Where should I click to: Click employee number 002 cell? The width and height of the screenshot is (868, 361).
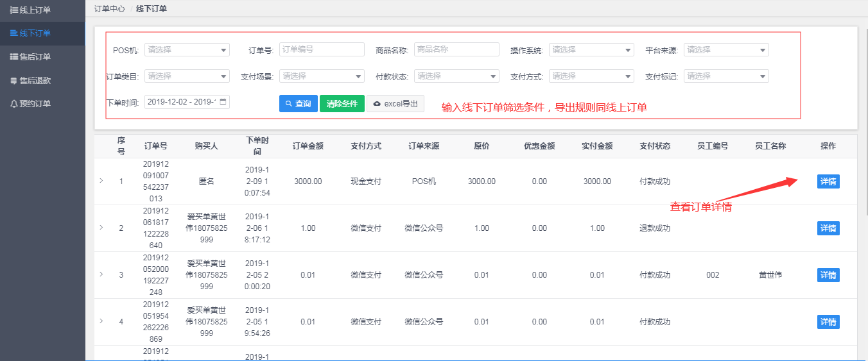pyautogui.click(x=713, y=275)
